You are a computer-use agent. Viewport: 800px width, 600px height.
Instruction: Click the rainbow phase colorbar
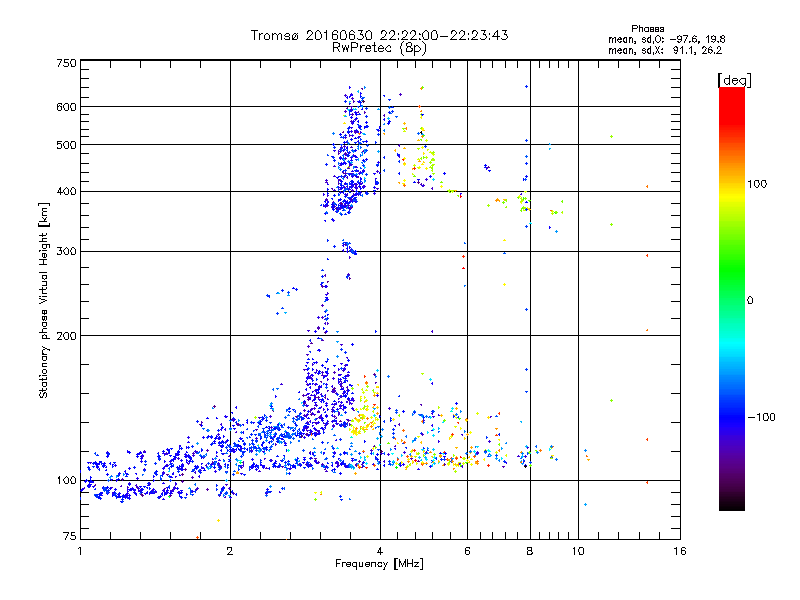coord(732,299)
